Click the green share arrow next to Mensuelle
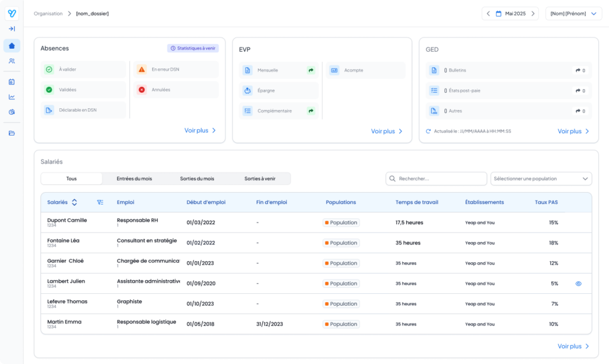Viewport: 609px width, 364px height. [310, 70]
